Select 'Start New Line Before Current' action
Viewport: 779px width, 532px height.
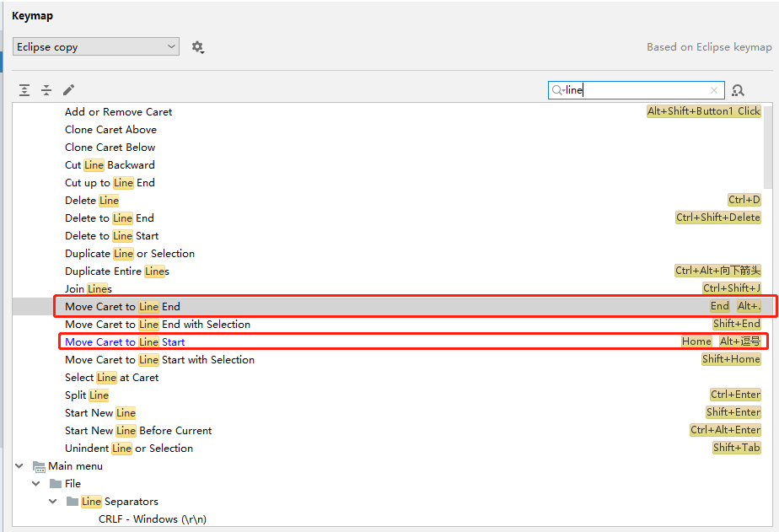pos(138,431)
